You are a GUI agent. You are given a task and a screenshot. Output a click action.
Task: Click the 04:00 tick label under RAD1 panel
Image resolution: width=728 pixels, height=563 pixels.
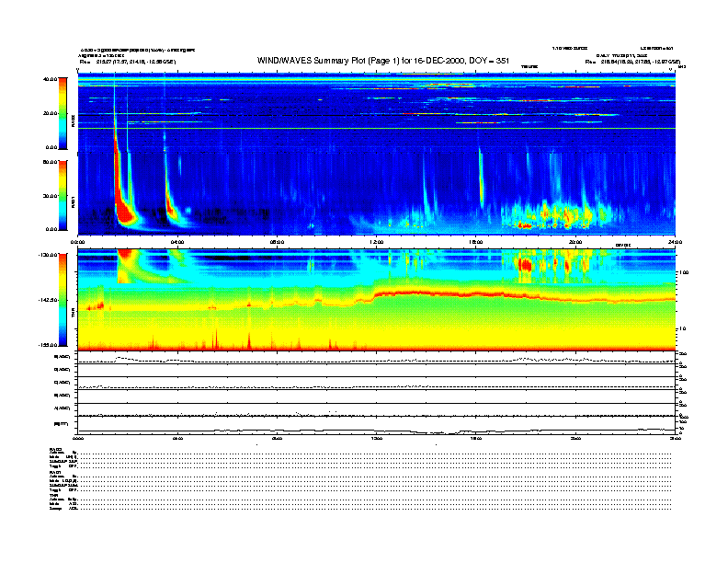177,242
